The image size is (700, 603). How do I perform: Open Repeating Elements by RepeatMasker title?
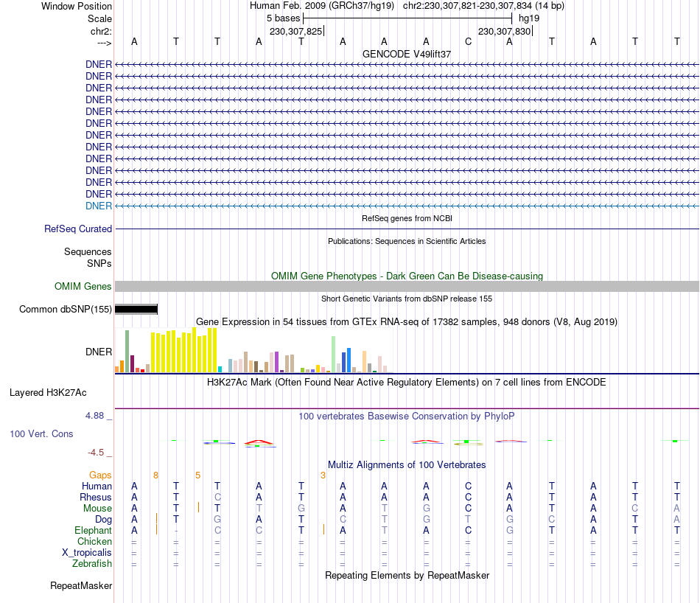click(x=407, y=575)
